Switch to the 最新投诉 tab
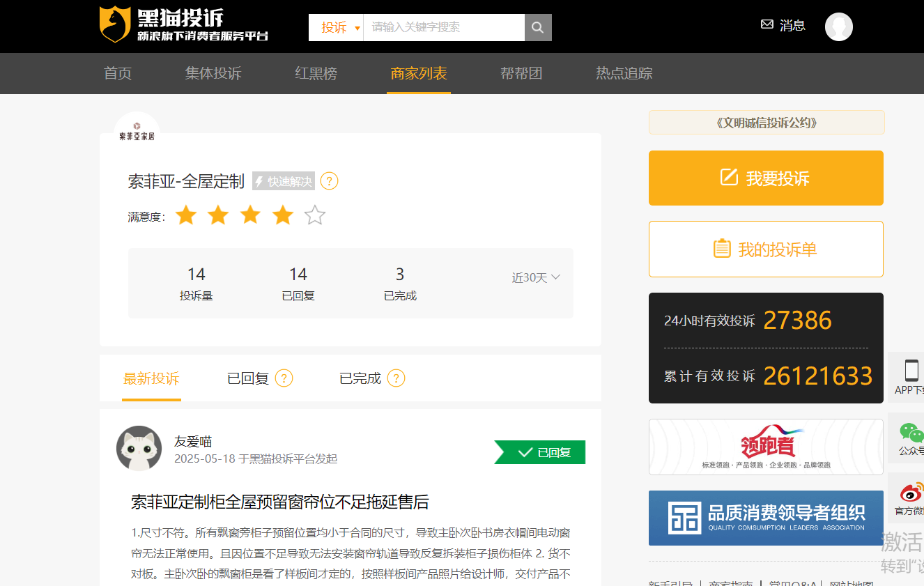Screen dimensions: 924x586 [x=151, y=378]
